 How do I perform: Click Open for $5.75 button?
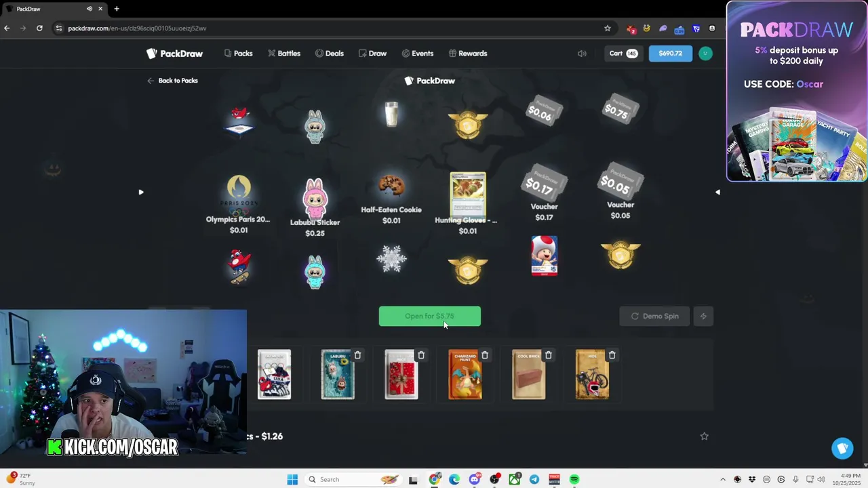429,316
